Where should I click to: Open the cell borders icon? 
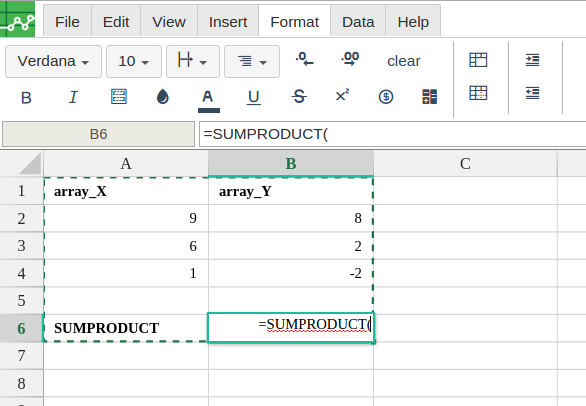coord(119,96)
